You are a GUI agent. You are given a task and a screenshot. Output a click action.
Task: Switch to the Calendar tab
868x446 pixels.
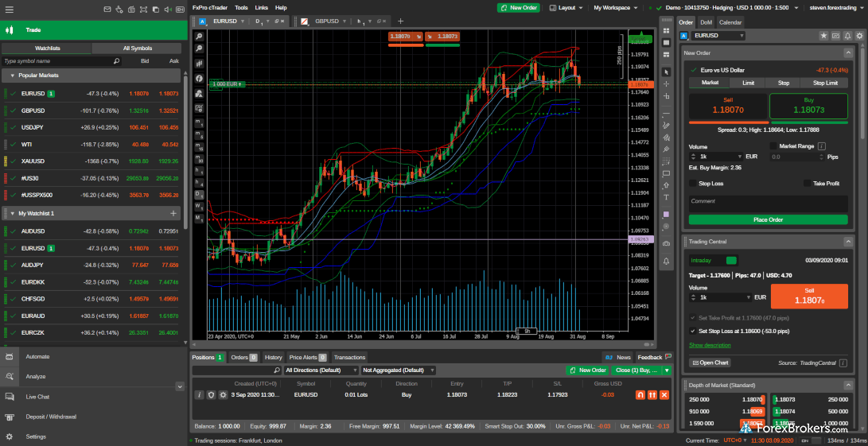pos(730,22)
